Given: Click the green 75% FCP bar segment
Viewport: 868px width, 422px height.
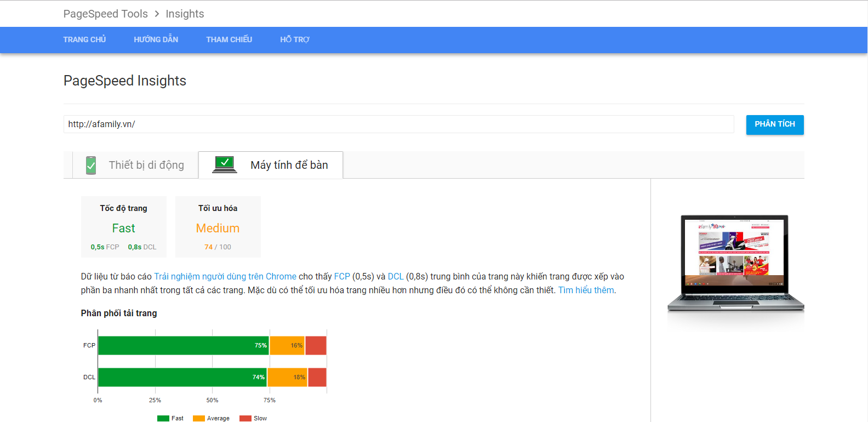Looking at the screenshot, I should 184,345.
